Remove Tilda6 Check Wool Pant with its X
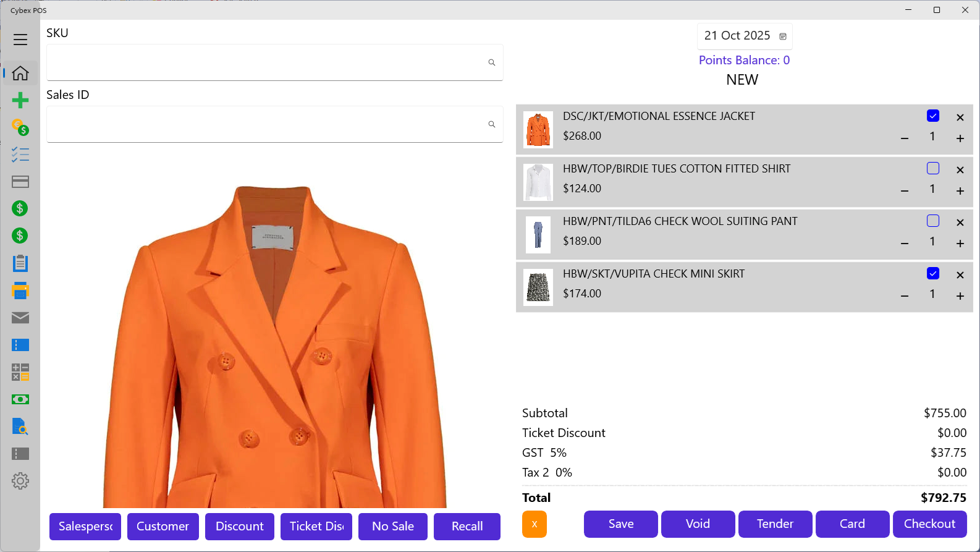This screenshot has height=552, width=980. [x=960, y=223]
